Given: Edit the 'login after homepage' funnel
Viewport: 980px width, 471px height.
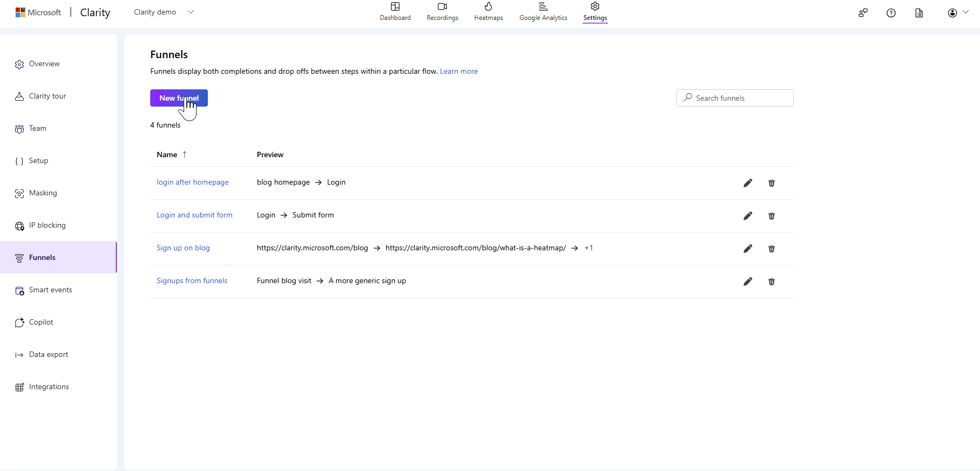Looking at the screenshot, I should pyautogui.click(x=748, y=183).
